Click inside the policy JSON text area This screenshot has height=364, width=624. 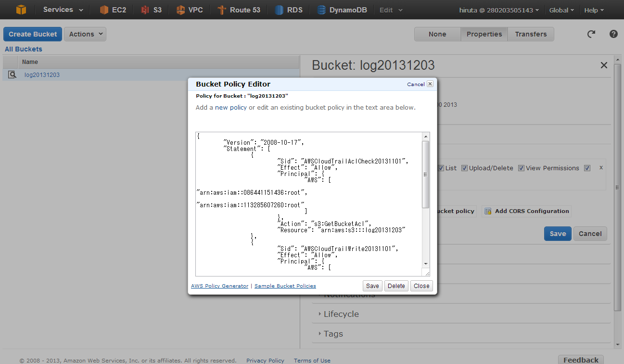coord(308,204)
